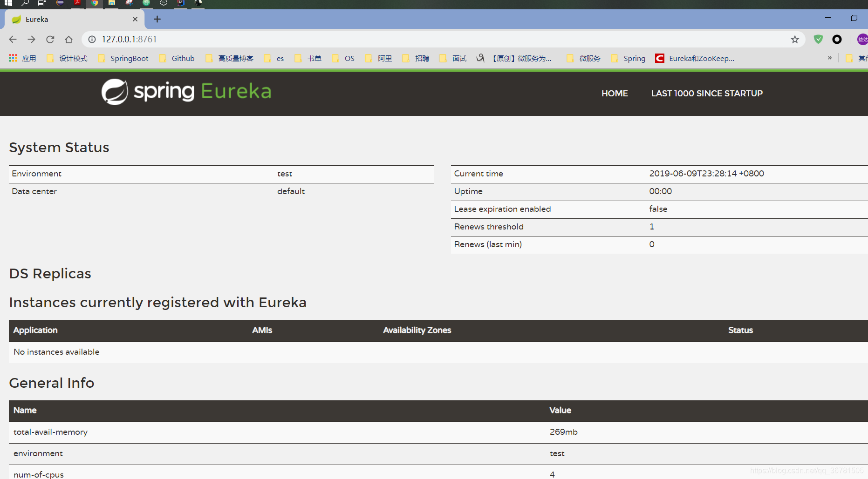Click the Data center value default
The image size is (868, 479).
[291, 191]
